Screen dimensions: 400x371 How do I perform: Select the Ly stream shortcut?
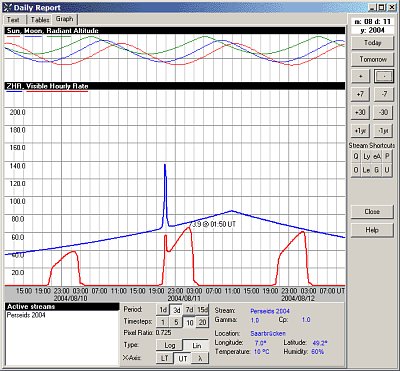coord(366,156)
